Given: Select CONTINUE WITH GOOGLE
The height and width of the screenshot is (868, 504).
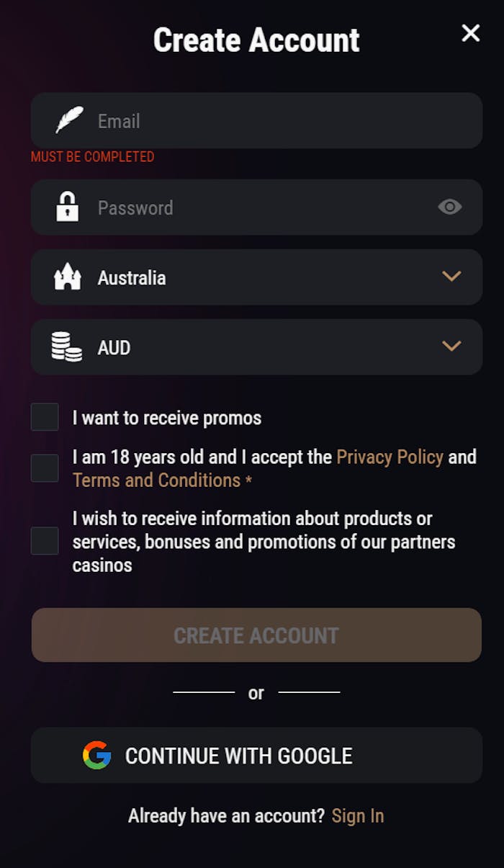Looking at the screenshot, I should point(256,755).
